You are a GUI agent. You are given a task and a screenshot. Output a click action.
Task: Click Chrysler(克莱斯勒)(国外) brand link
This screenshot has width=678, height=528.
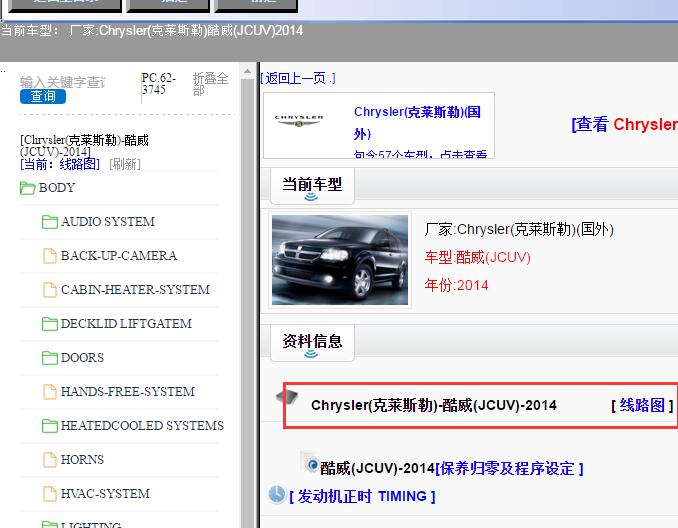[417, 123]
